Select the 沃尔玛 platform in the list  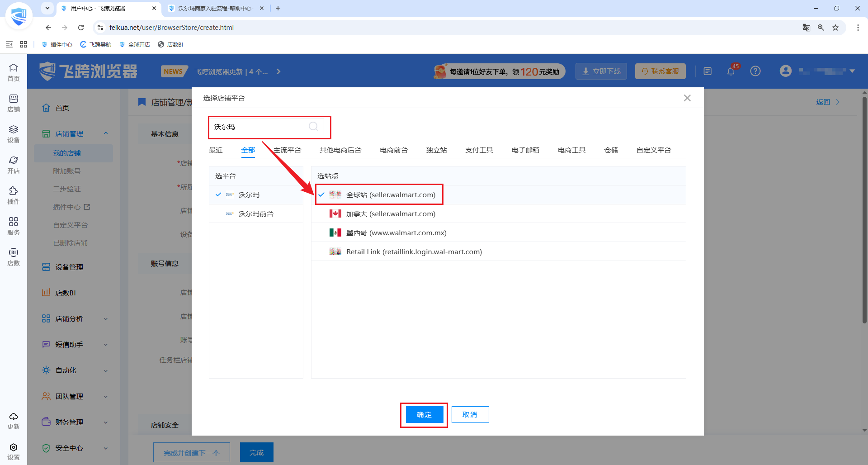click(x=256, y=195)
